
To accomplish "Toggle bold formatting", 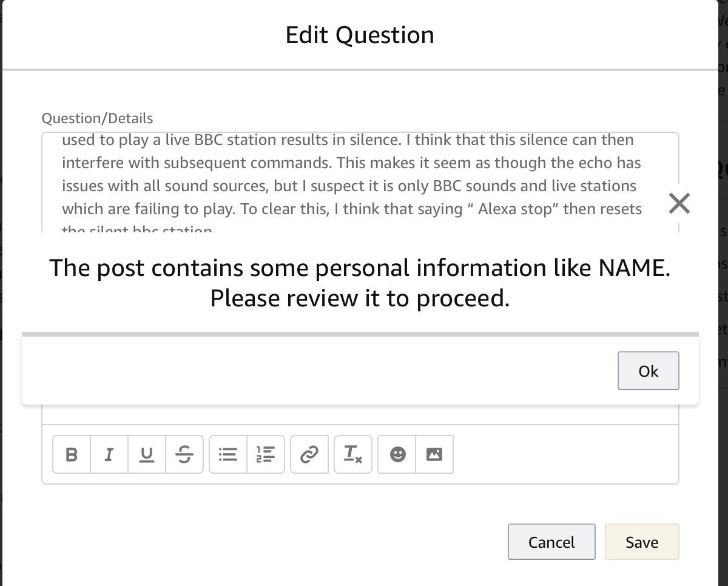I will [72, 454].
